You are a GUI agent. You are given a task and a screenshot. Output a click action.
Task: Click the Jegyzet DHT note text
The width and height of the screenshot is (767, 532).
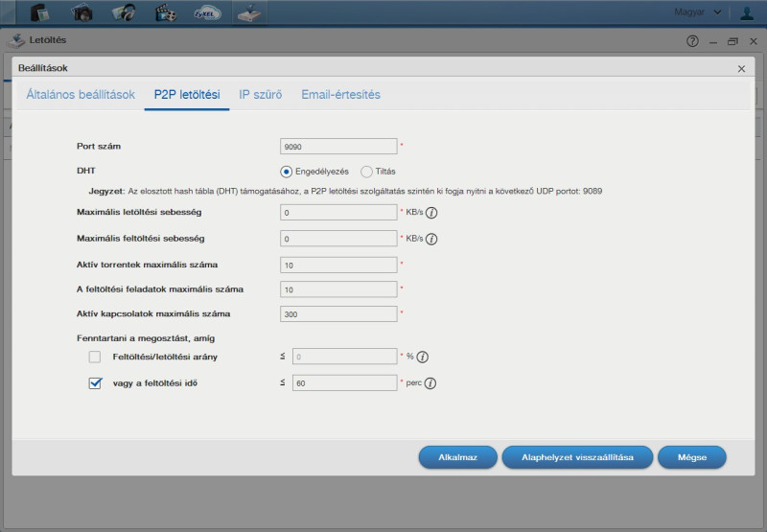pos(345,191)
